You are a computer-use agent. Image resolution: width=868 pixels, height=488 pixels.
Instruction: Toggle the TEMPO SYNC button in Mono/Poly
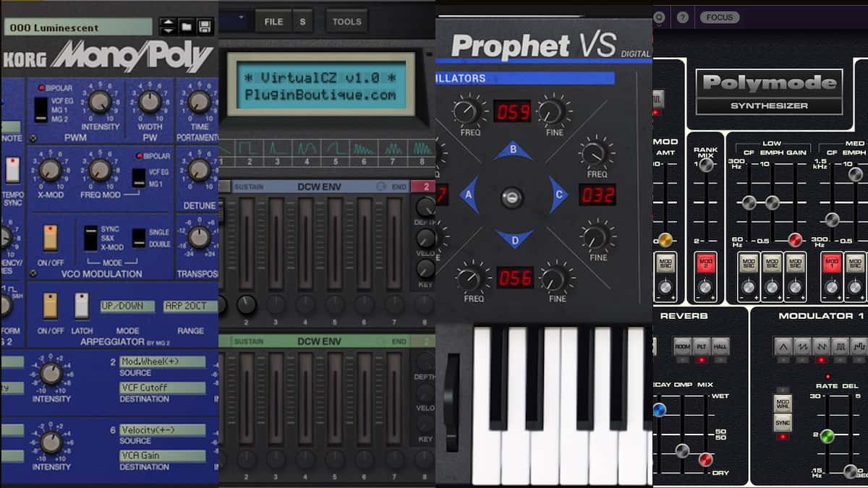[12, 170]
